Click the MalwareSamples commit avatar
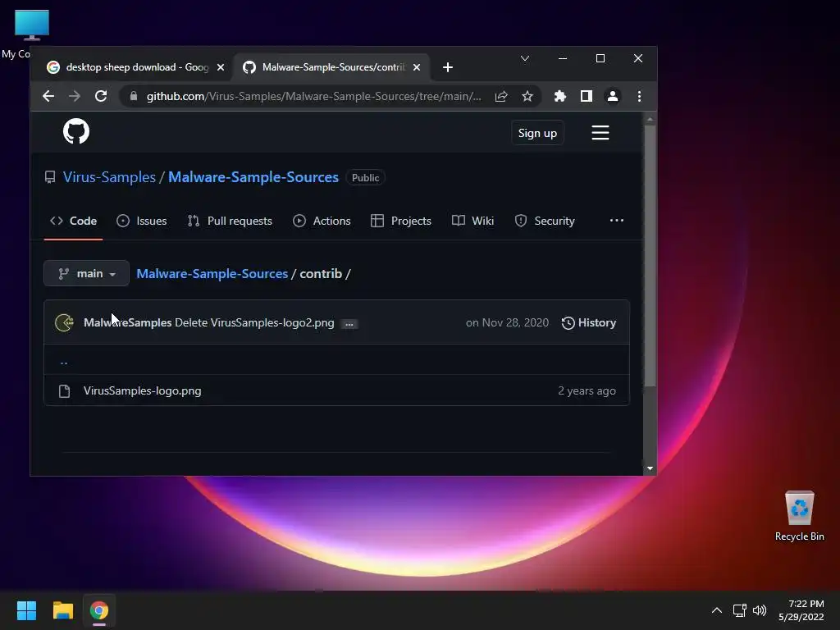This screenshot has height=630, width=840. 64,322
